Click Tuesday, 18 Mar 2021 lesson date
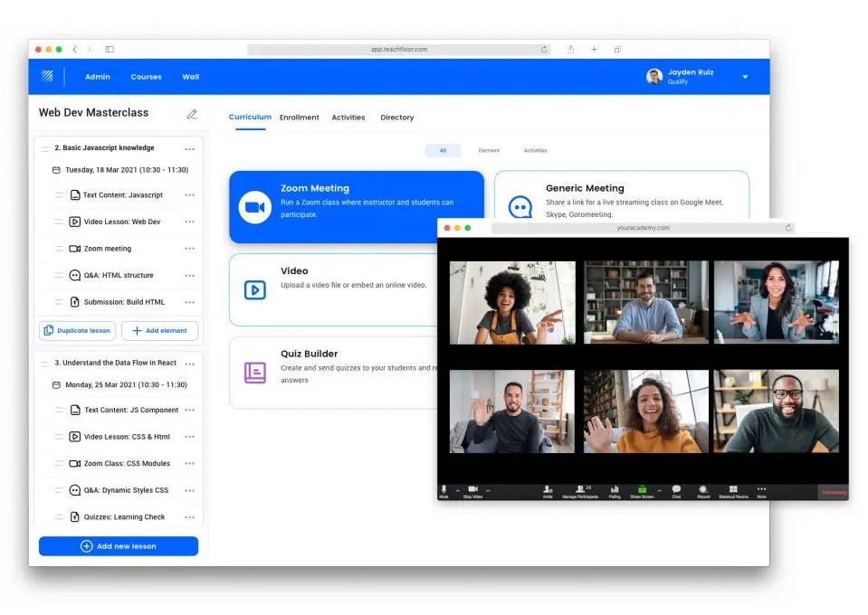 click(127, 170)
